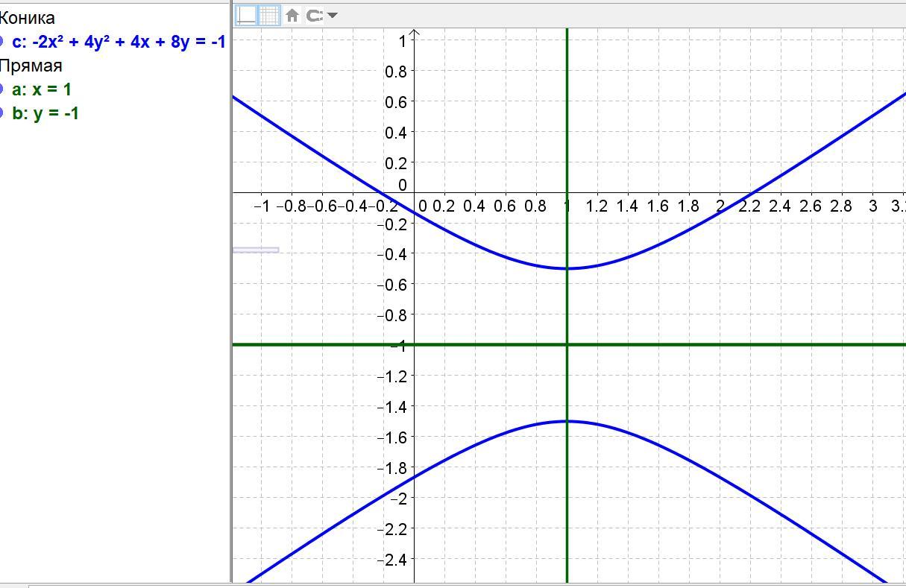Screen dimensions: 906x588
Task: Select conic c equation in algebra view
Action: click(119, 42)
